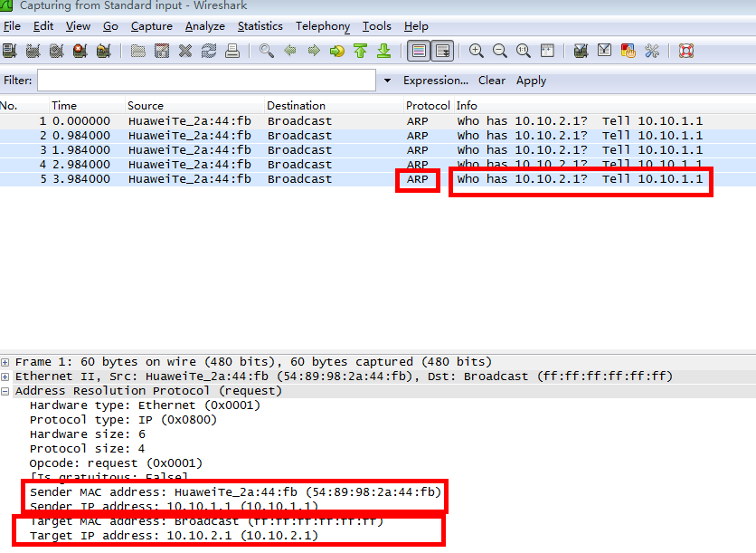This screenshot has width=756, height=553.
Task: Open the capture interfaces list icon
Action: 10,51
